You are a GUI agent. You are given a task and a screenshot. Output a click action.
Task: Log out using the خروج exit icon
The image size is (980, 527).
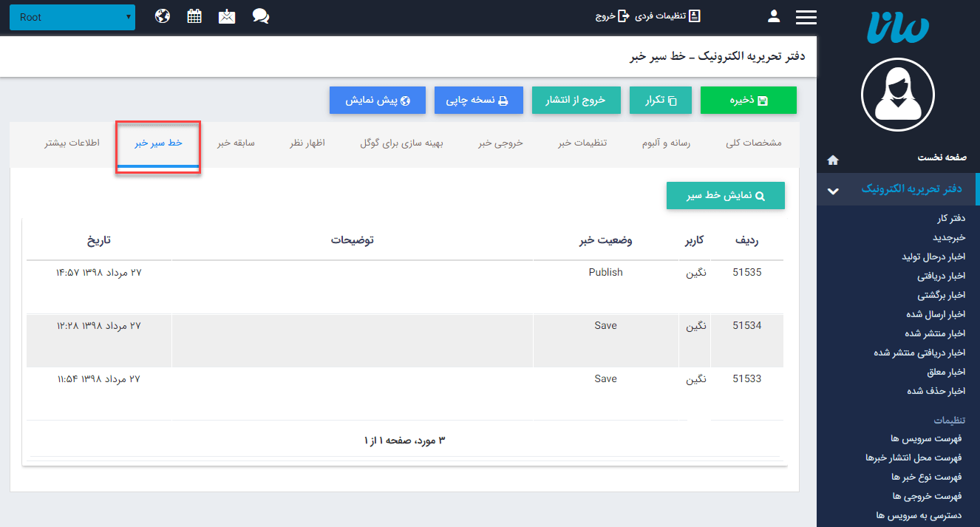point(613,16)
